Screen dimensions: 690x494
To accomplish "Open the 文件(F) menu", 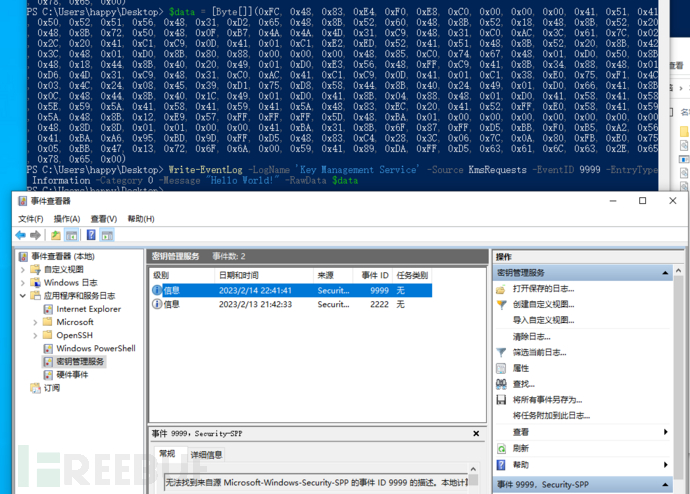I will (31, 219).
